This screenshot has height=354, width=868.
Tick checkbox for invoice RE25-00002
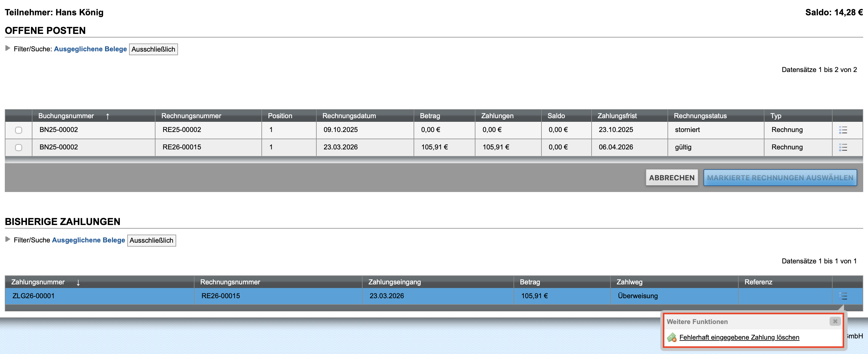(x=19, y=130)
